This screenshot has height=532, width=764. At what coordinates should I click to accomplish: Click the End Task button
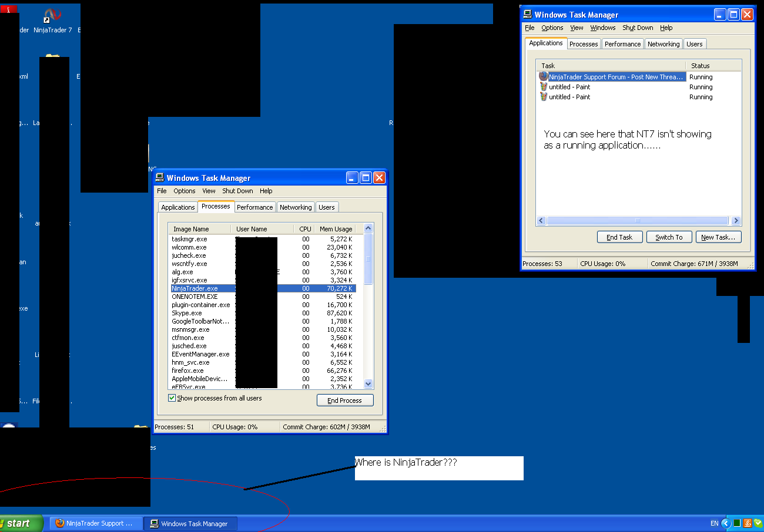point(619,237)
